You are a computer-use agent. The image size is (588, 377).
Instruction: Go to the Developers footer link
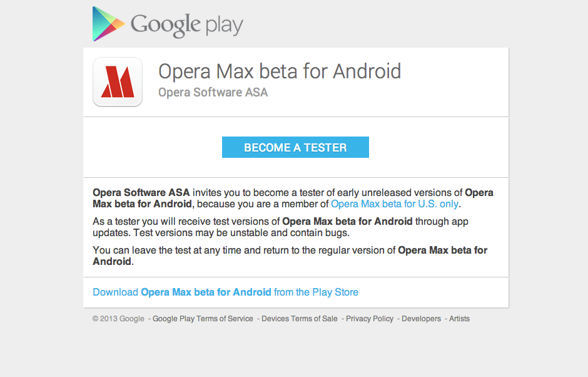[x=421, y=319]
